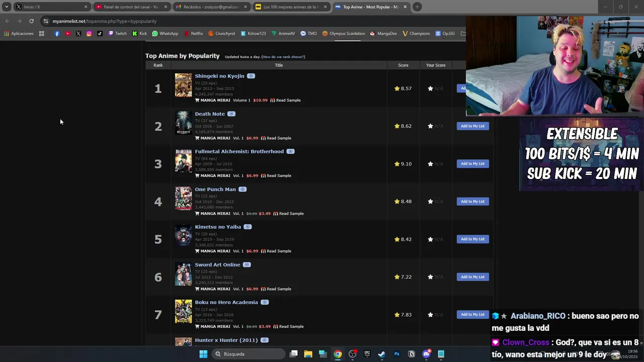Open the Netflix bookmark
Screen dimensions: 644x362
tap(193, 34)
